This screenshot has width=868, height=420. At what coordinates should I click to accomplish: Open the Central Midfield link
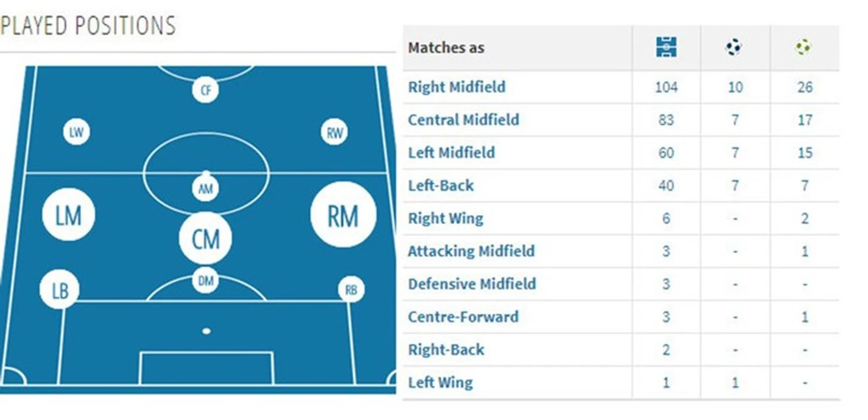pyautogui.click(x=464, y=119)
